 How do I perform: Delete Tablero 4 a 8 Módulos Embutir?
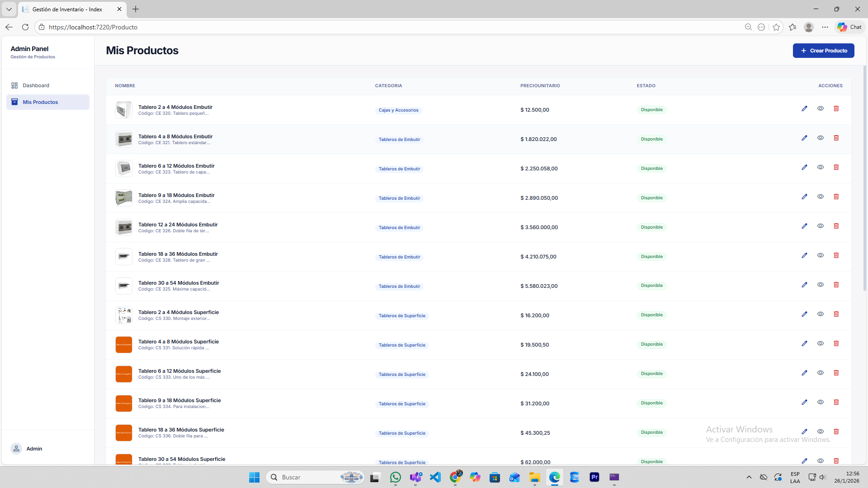point(836,138)
